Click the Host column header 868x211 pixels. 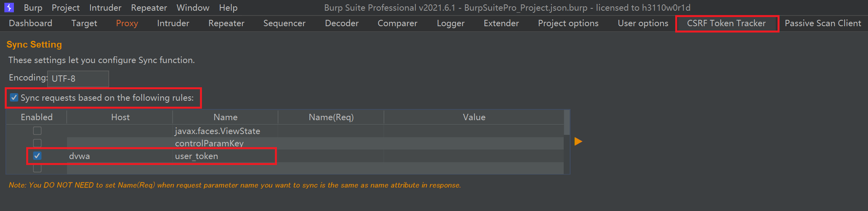(120, 117)
